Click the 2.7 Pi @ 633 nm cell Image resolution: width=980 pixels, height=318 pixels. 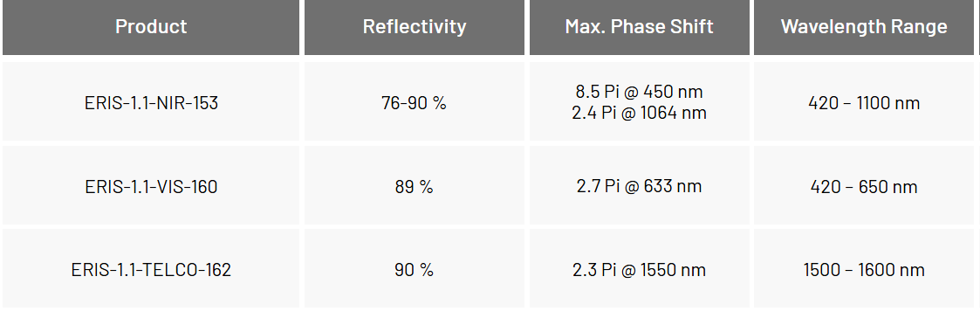(640, 185)
